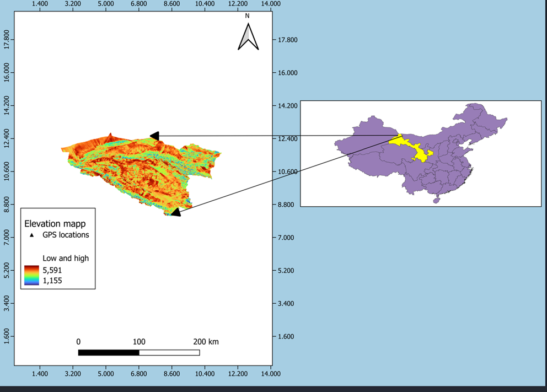Select the 1,155 minimum elevation value

(x=52, y=280)
